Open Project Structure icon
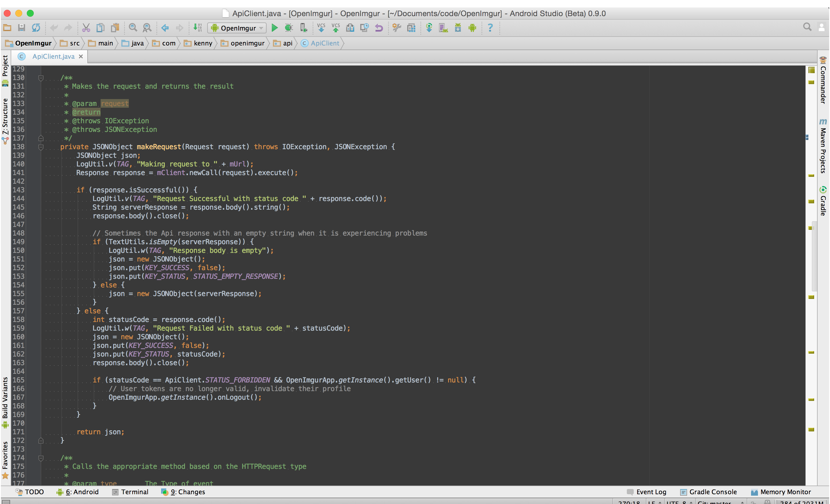Viewport: 830px width, 504px height. pyautogui.click(x=411, y=28)
